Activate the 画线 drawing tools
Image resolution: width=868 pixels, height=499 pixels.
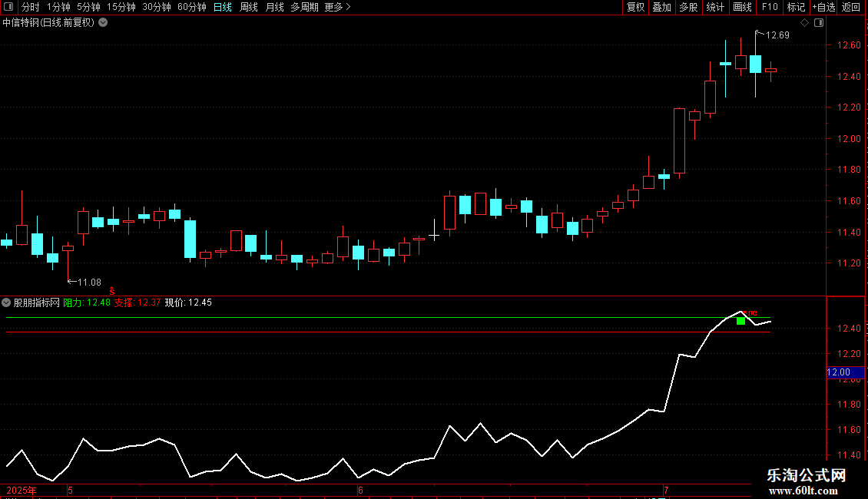742,7
